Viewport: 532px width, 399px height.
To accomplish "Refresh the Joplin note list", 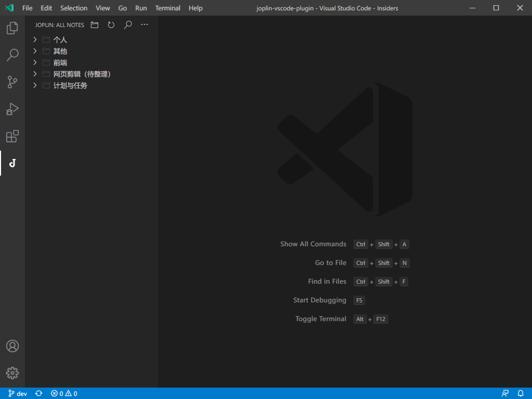I will coord(111,24).
